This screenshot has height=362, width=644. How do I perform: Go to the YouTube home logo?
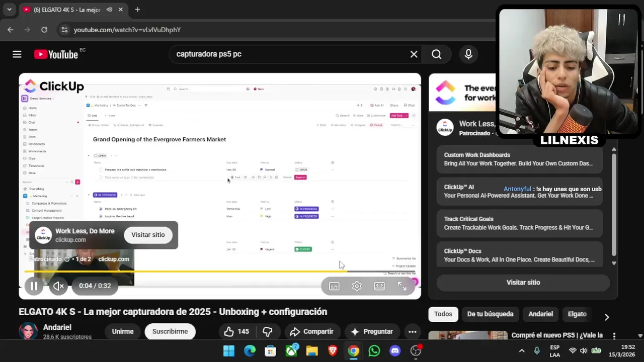coord(56,54)
